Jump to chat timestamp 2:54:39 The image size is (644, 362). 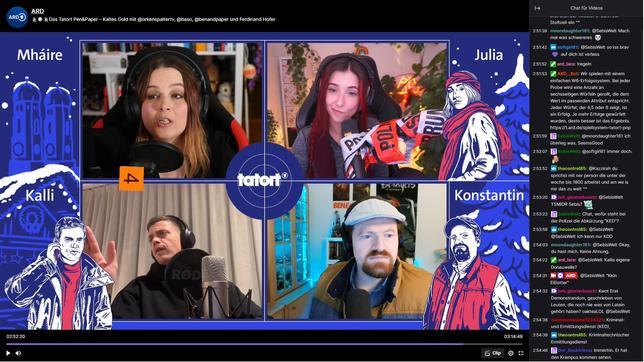click(540, 335)
